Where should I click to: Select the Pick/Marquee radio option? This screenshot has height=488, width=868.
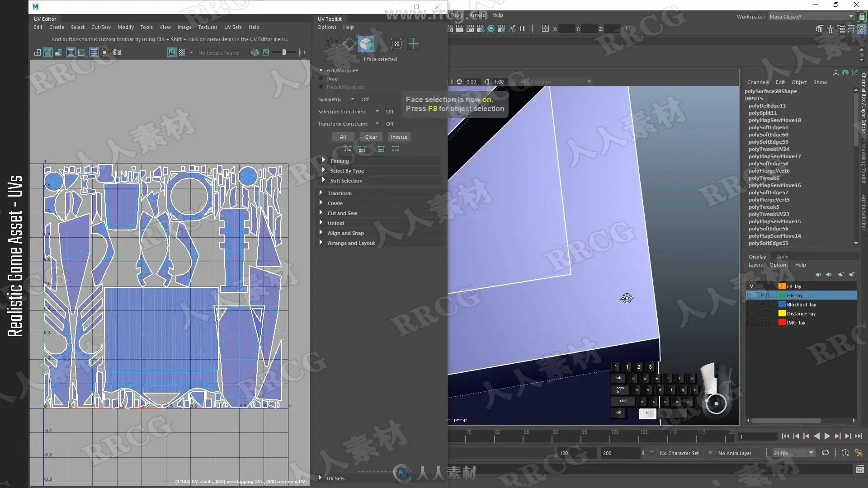tap(321, 70)
